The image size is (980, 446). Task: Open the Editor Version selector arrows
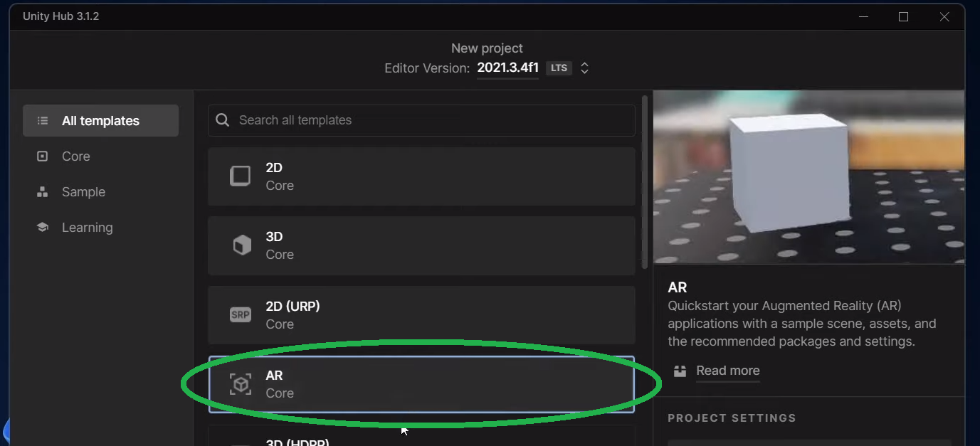click(584, 68)
